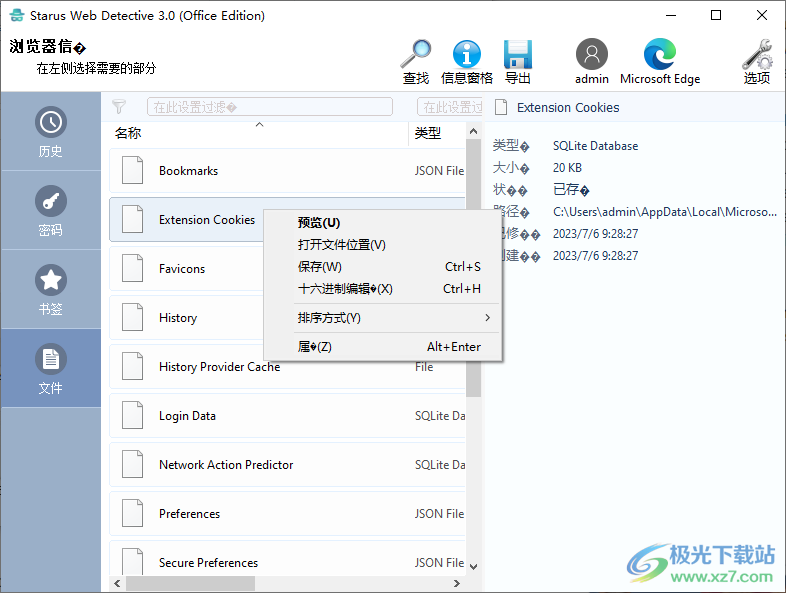Click document icon beside Extension Cookies header

pyautogui.click(x=501, y=107)
